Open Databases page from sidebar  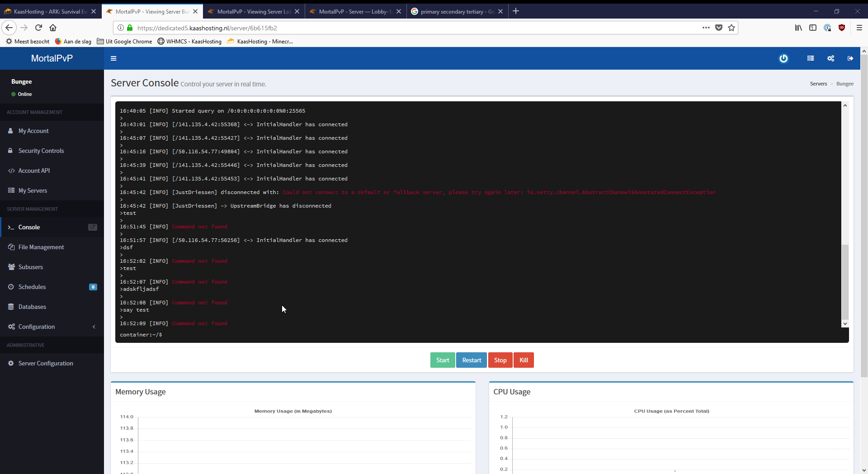point(32,307)
